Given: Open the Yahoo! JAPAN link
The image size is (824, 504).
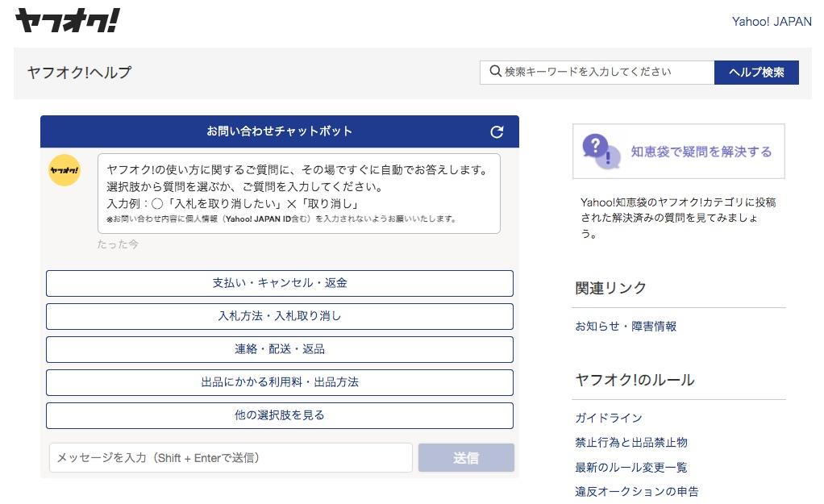Looking at the screenshot, I should click(772, 22).
